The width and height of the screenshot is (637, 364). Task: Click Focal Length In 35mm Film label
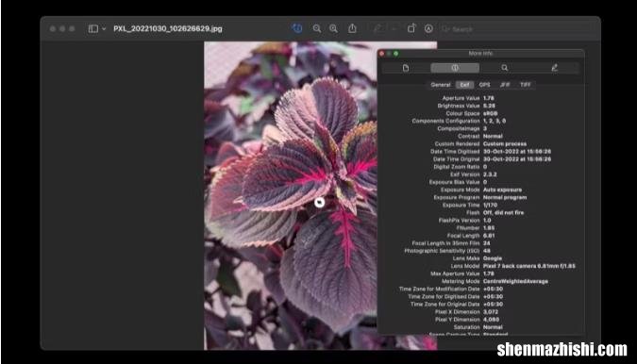(445, 243)
